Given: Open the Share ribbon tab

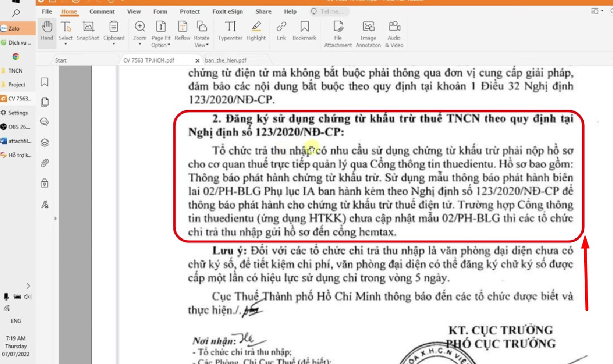Looking at the screenshot, I should tap(263, 11).
